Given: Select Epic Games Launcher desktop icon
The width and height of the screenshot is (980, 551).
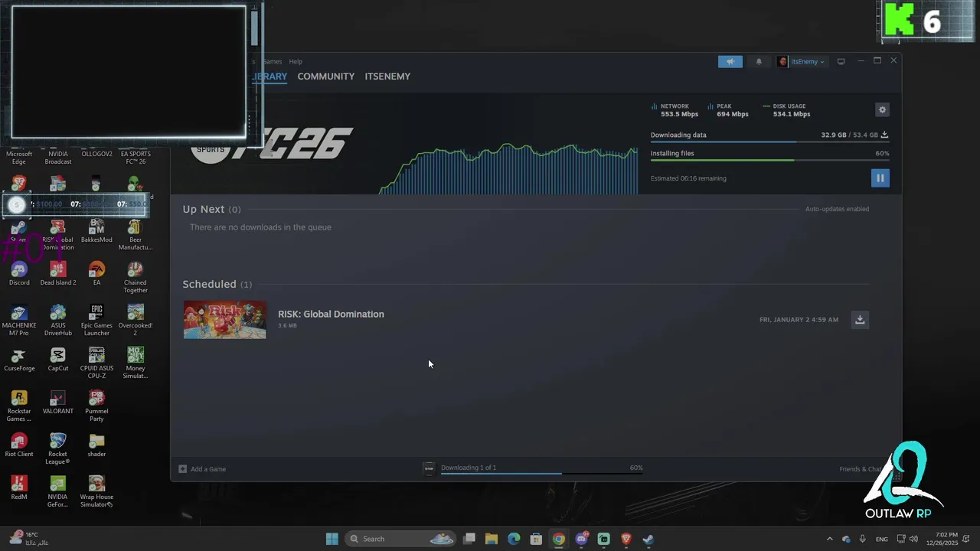Looking at the screenshot, I should click(x=96, y=320).
